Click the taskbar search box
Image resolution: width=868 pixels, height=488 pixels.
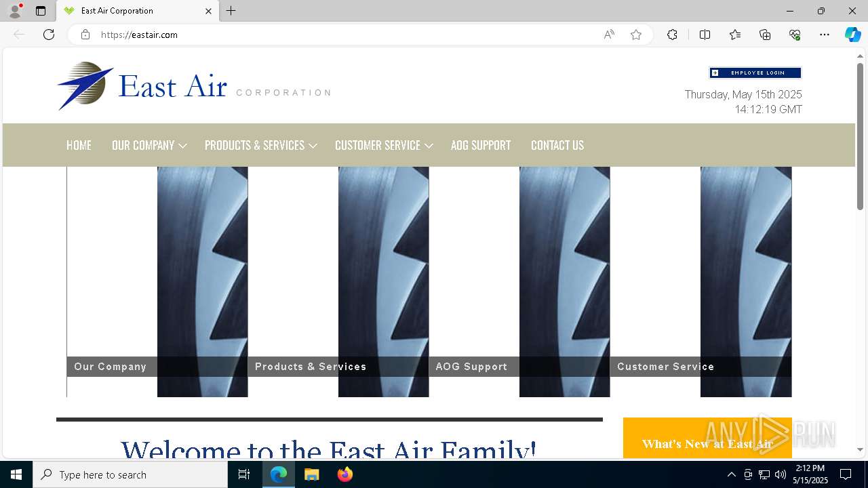pos(130,474)
